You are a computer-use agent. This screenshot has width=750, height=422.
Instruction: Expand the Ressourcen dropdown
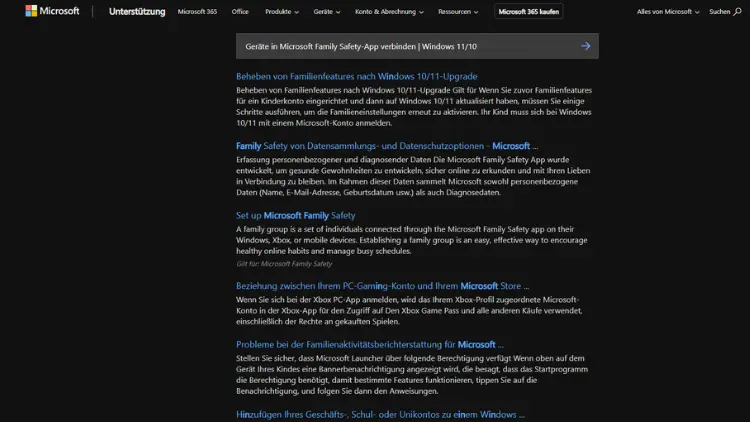click(458, 11)
